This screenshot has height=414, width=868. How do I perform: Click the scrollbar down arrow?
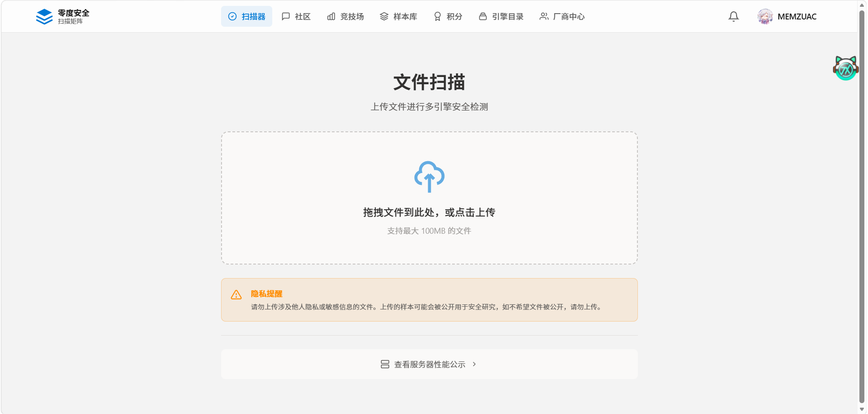coord(862,409)
